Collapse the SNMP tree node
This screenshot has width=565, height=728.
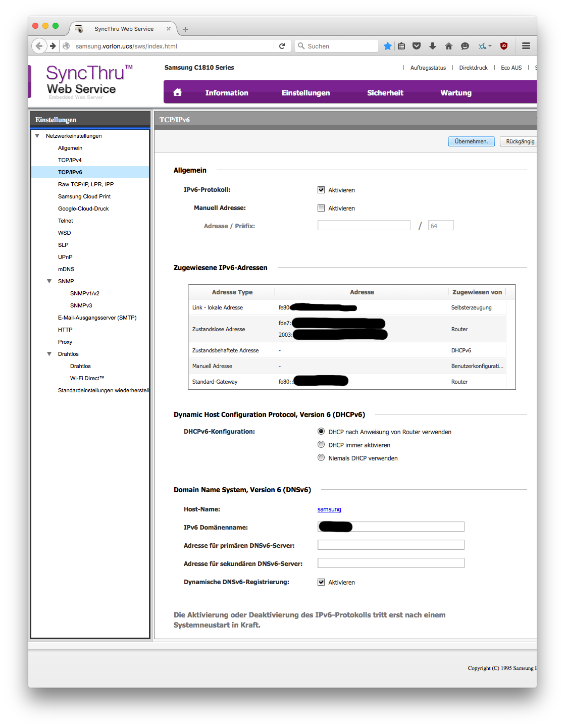49,281
